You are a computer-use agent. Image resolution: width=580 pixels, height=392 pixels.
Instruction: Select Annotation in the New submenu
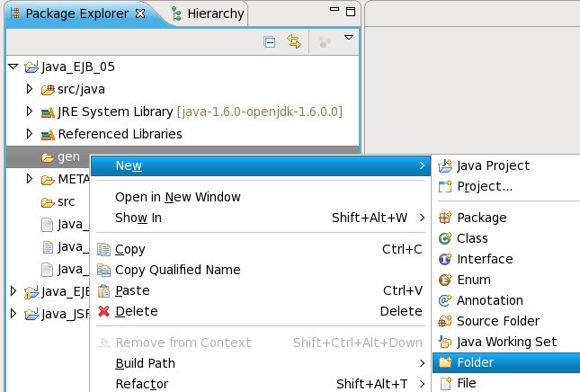pos(489,300)
